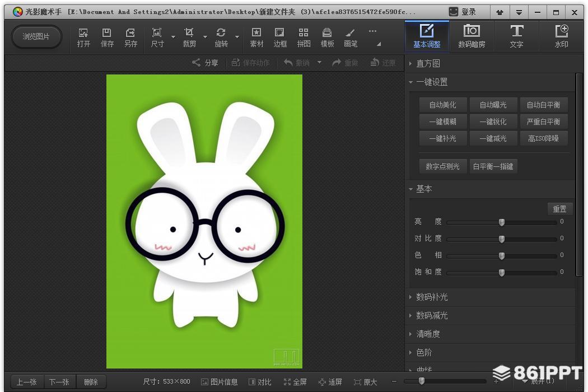The width and height of the screenshot is (588, 392).
Task: Collapse the One-key Settings (一键设置) section
Action: (x=410, y=82)
